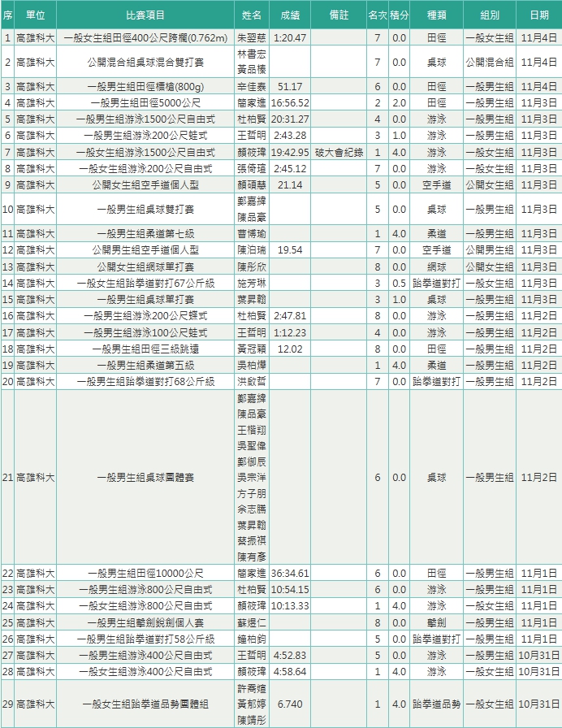Select event 一般男生組游泳800公尺自由式
The image size is (562, 728).
[x=145, y=590]
